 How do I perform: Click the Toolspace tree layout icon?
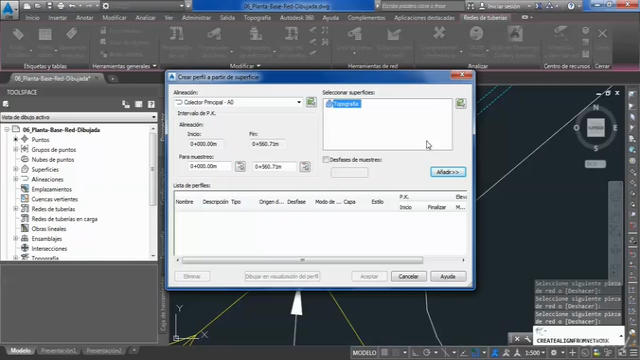[126, 104]
